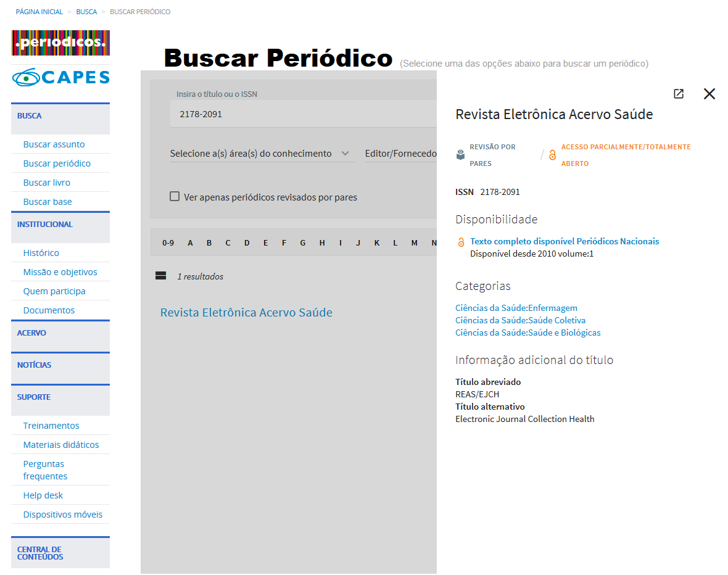Filter journals by letter G

click(x=303, y=243)
